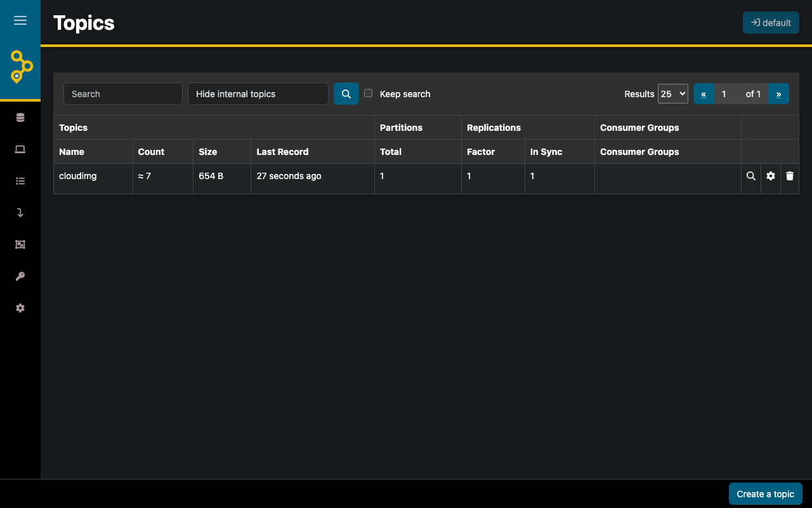
Task: Click the 'of 1' pagination text
Action: click(x=753, y=94)
